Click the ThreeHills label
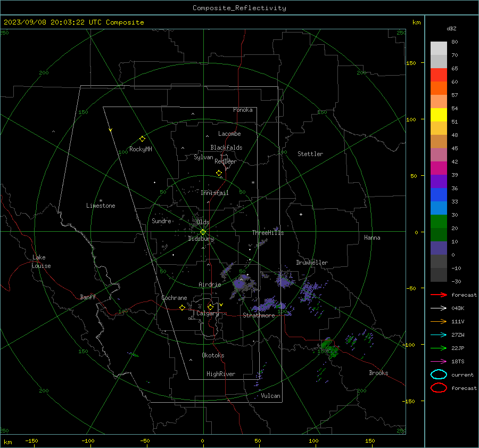Screen dimensions: 479x448 [268, 233]
